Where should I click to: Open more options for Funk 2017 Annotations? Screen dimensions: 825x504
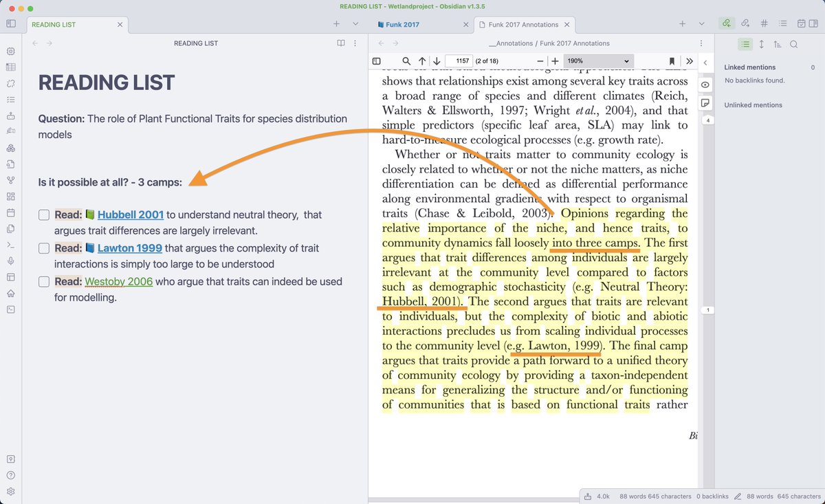pyautogui.click(x=701, y=43)
